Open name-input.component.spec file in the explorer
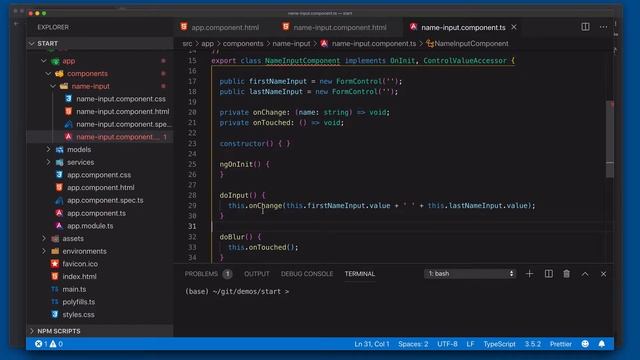The width and height of the screenshot is (640, 360). coord(124,124)
